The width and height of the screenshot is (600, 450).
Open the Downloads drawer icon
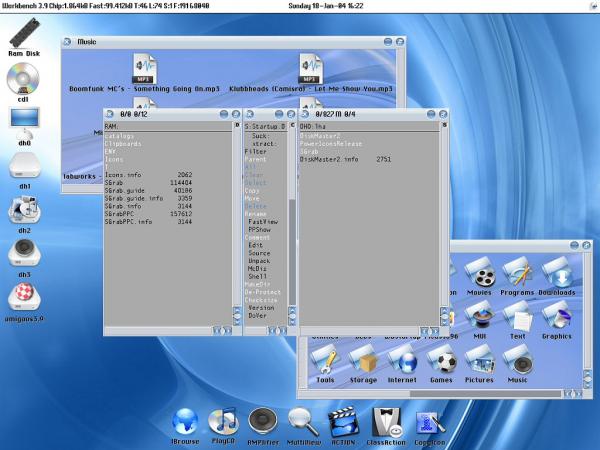(557, 273)
